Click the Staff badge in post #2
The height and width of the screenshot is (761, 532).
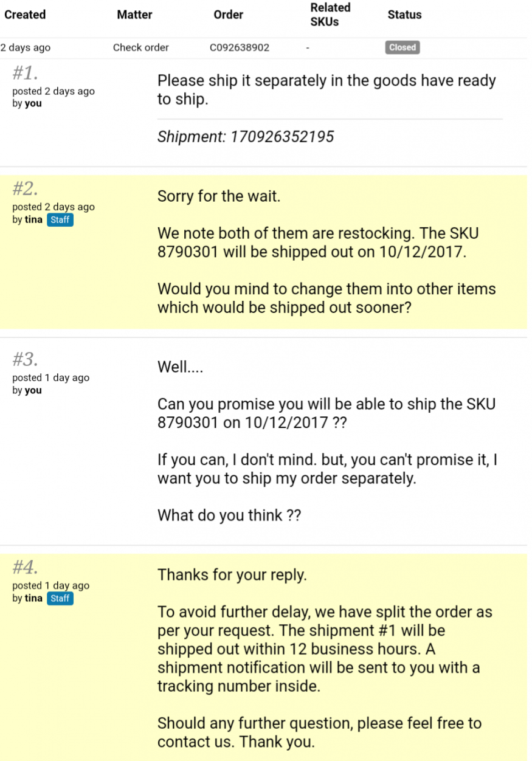60,220
